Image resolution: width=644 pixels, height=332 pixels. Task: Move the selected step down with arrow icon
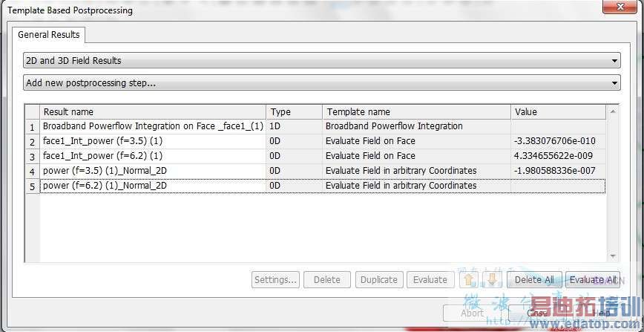pos(492,280)
